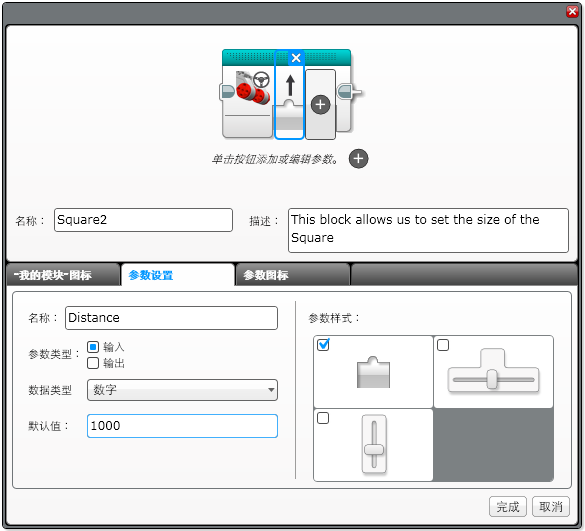This screenshot has height=531, width=585.
Task: Add a parameter with the round plus button
Action: [x=359, y=159]
